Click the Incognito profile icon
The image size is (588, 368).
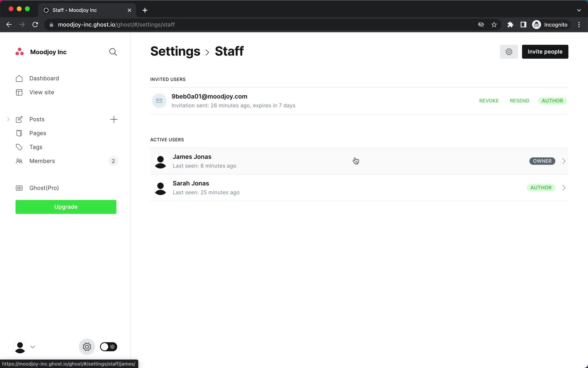tap(537, 25)
